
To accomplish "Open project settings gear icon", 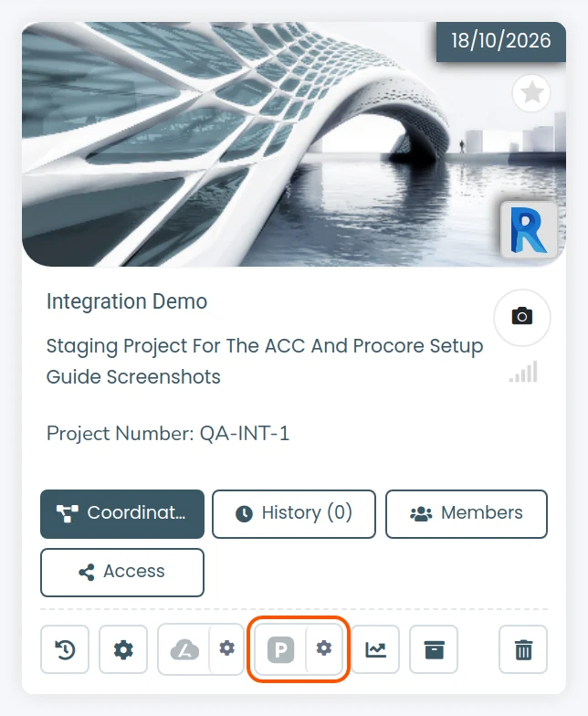I will [x=123, y=649].
